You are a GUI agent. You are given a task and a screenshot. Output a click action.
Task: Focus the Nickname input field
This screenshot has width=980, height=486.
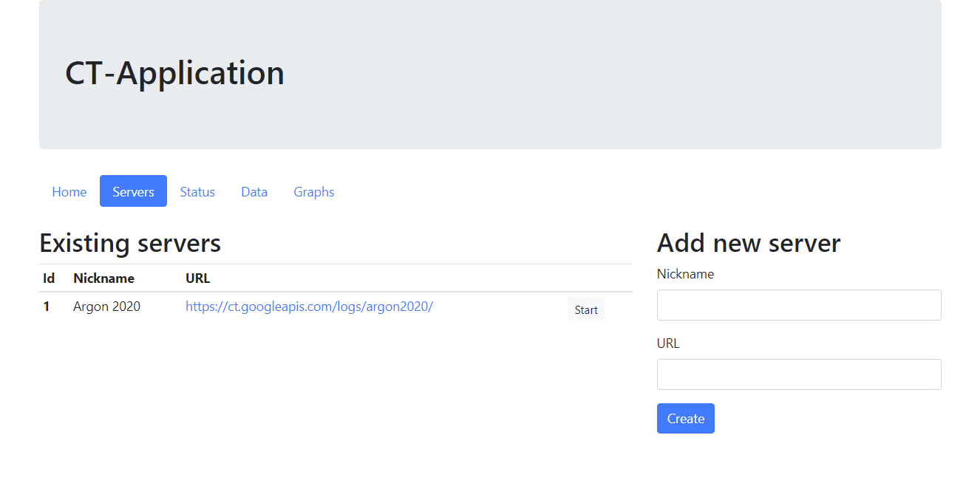[x=799, y=305]
